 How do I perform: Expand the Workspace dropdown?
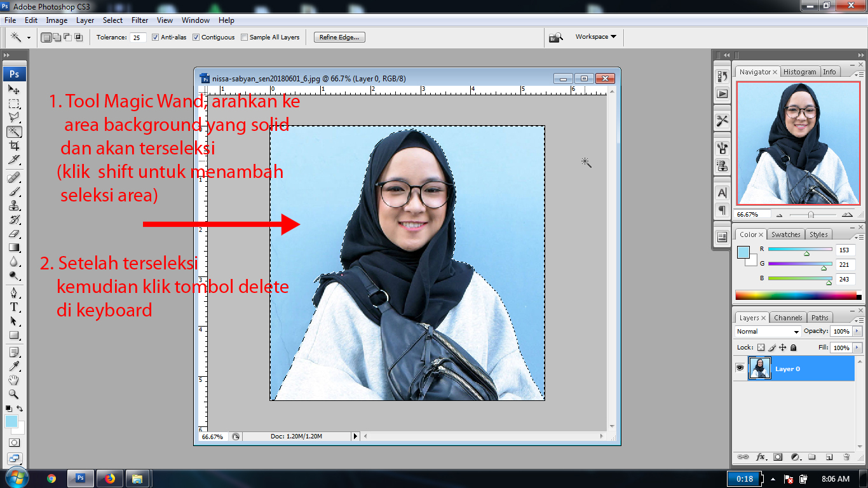click(595, 37)
